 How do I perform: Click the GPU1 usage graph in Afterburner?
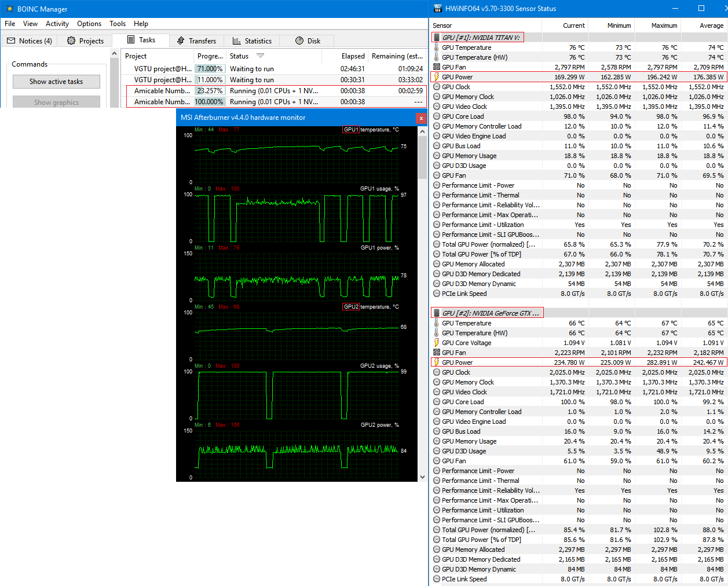click(297, 217)
